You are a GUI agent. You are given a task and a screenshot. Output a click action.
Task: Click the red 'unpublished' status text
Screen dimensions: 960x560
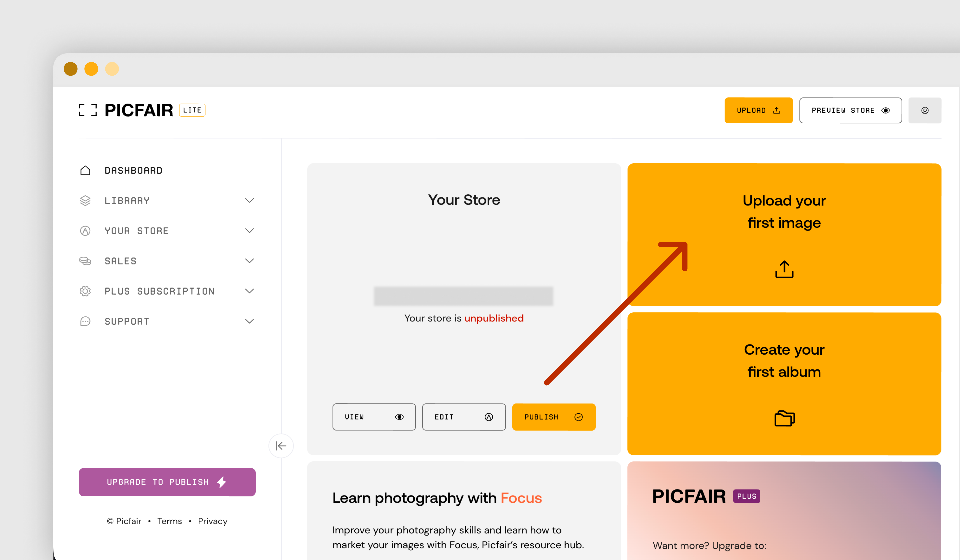click(x=494, y=318)
